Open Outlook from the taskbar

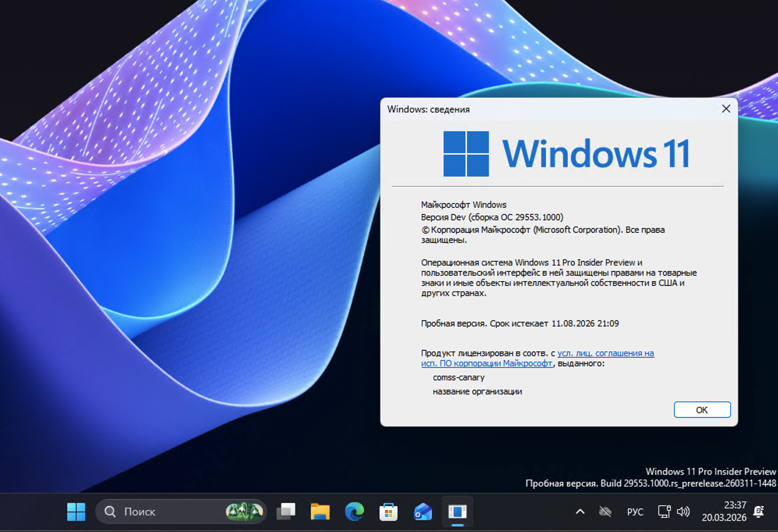tap(423, 512)
